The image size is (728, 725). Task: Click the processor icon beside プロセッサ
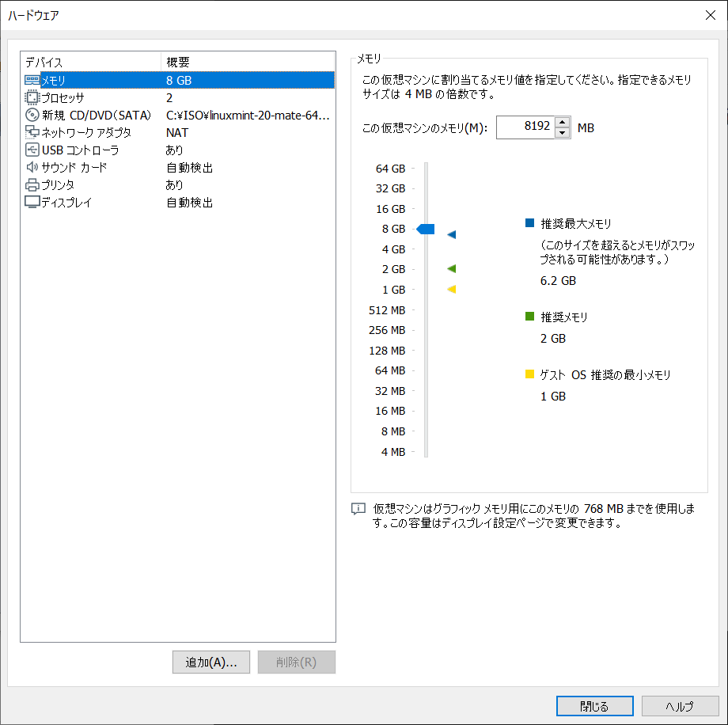click(x=32, y=97)
